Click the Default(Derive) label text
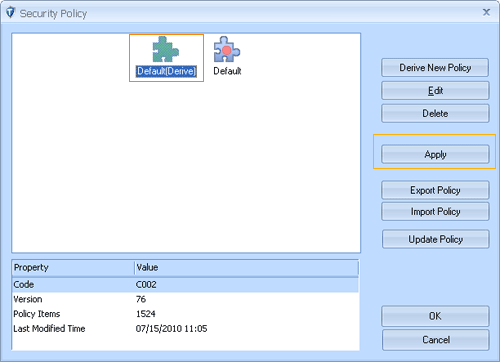Image resolution: width=500 pixels, height=362 pixels. (x=166, y=71)
